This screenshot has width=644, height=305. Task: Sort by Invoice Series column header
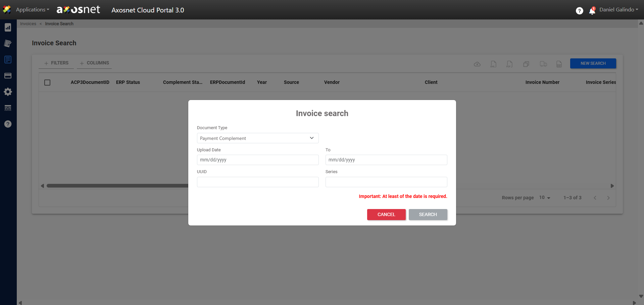pos(601,83)
